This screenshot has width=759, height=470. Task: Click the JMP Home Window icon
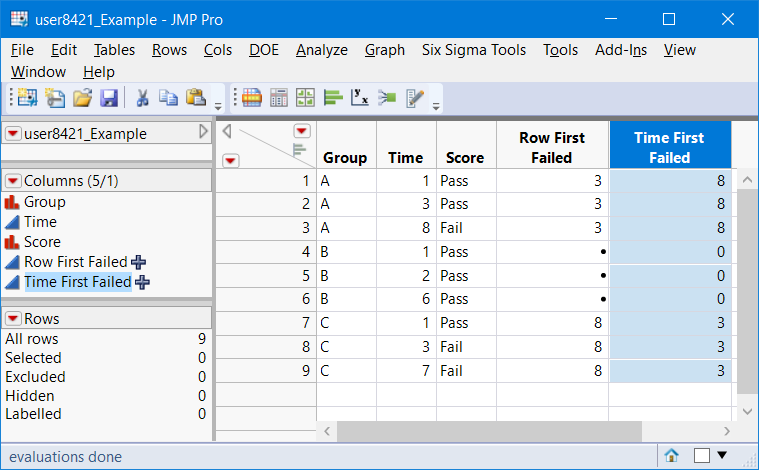[672, 456]
